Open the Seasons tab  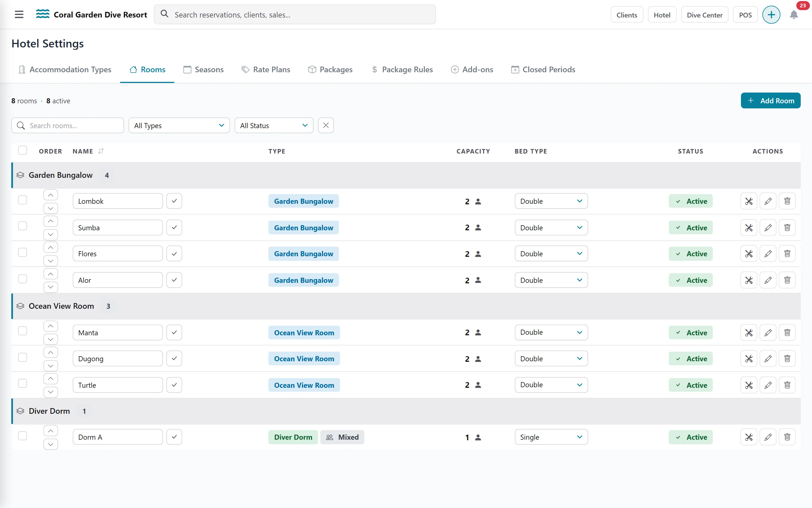coord(203,69)
